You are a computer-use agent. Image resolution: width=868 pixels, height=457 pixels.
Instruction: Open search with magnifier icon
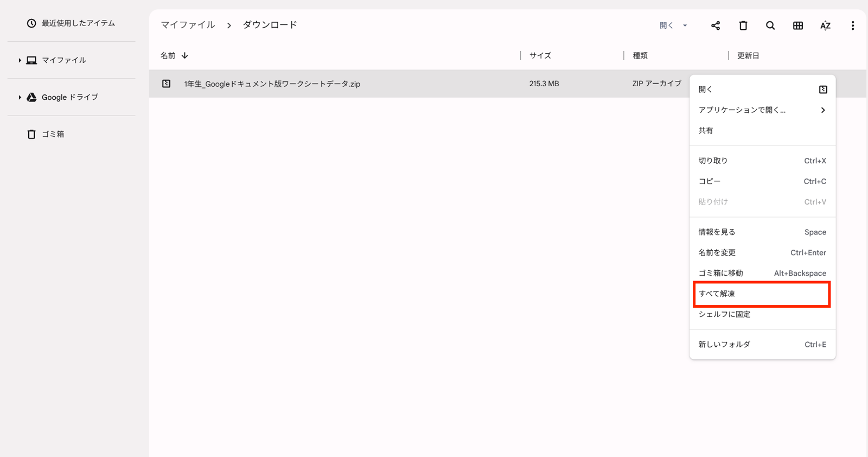coord(770,26)
